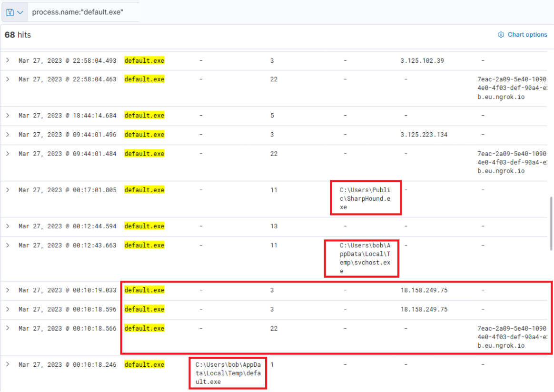
Task: Expand the 00:10:18.566 ngrok DNS row
Action: coord(7,328)
